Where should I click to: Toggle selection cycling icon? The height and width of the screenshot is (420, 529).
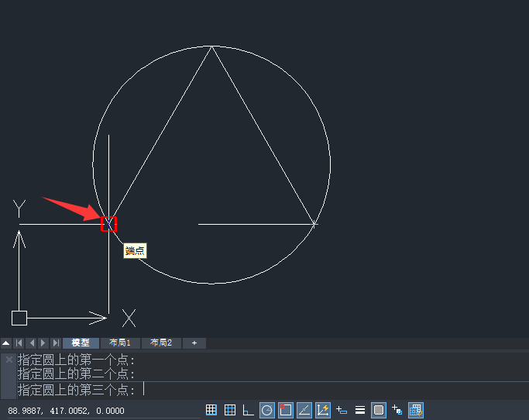point(397,410)
